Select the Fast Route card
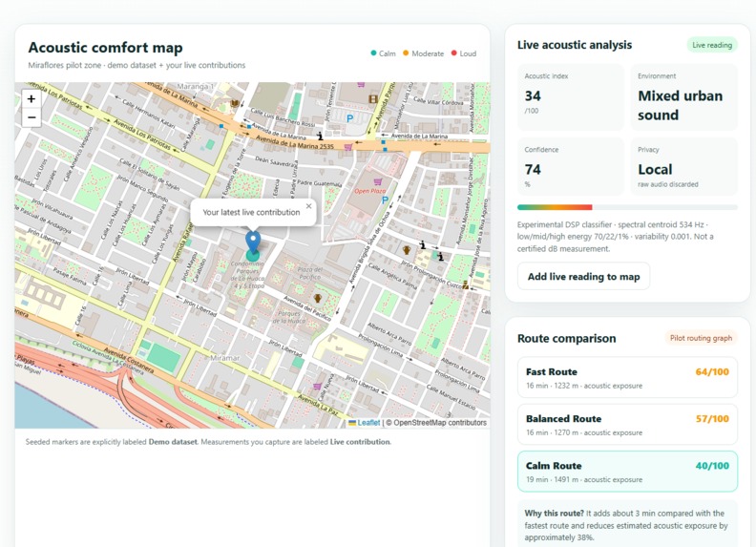 click(627, 378)
